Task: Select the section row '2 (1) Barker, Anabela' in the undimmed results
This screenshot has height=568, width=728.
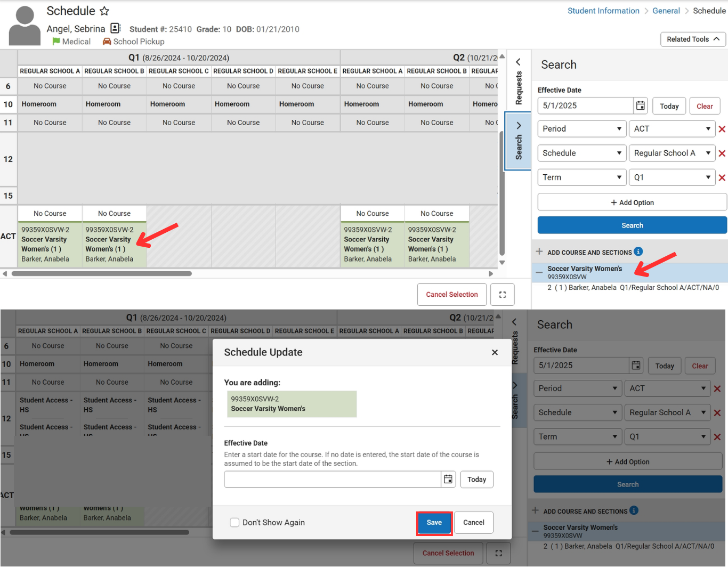Action: [633, 288]
